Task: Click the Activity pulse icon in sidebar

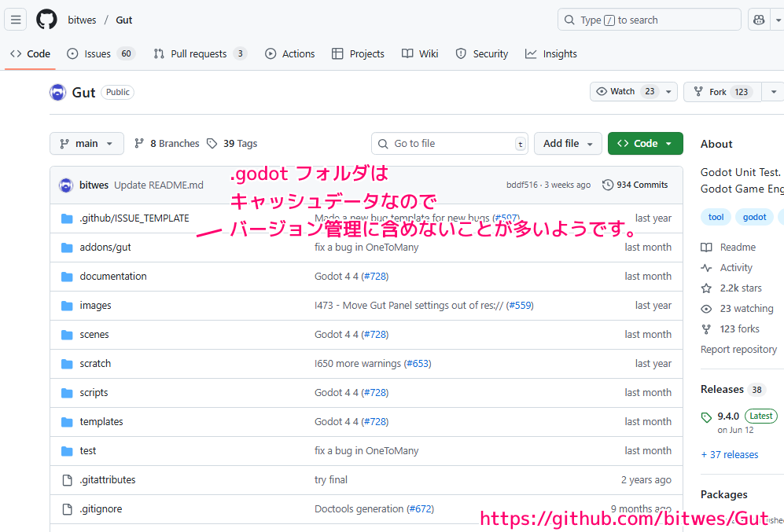Action: pyautogui.click(x=706, y=267)
